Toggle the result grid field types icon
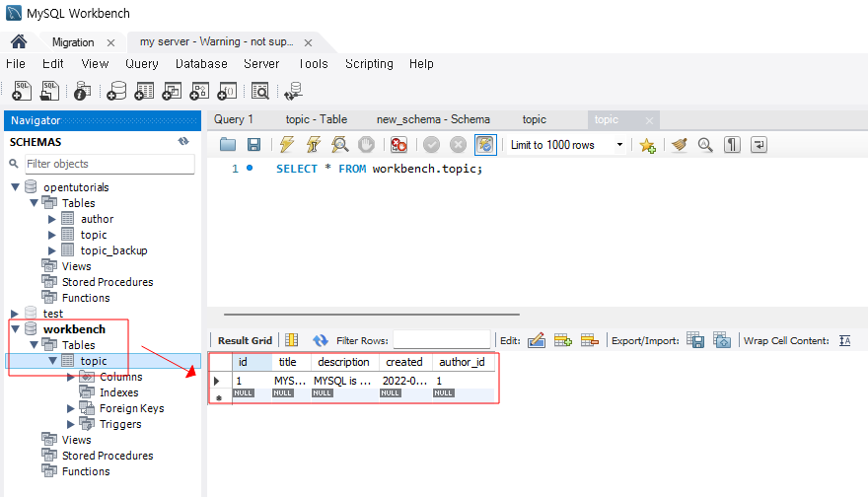Image resolution: width=868 pixels, height=497 pixels. point(292,340)
